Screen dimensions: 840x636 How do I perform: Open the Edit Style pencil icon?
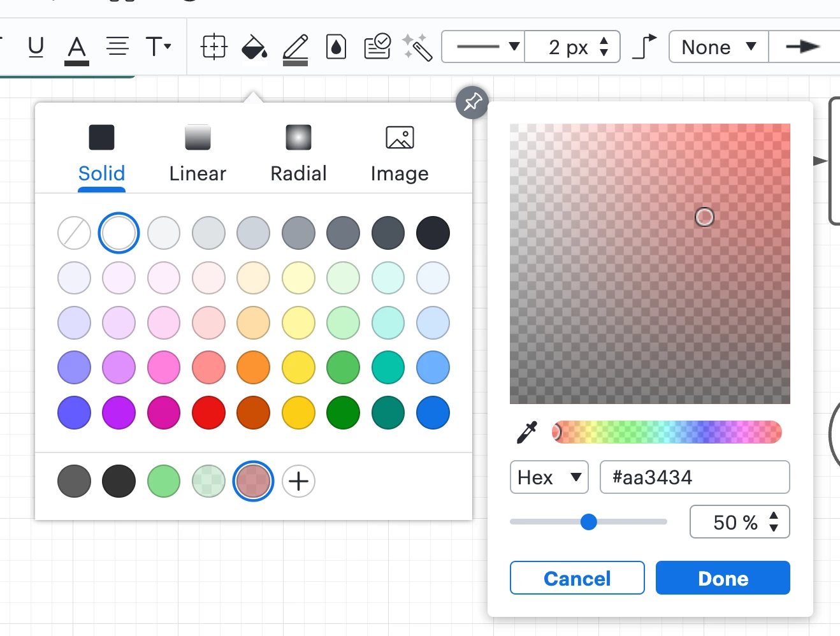[x=295, y=47]
